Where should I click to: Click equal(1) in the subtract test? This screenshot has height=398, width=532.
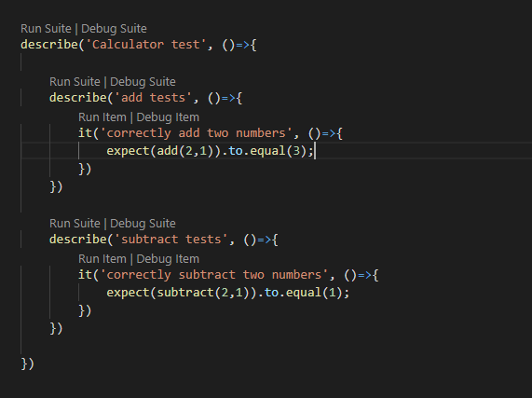315,293
